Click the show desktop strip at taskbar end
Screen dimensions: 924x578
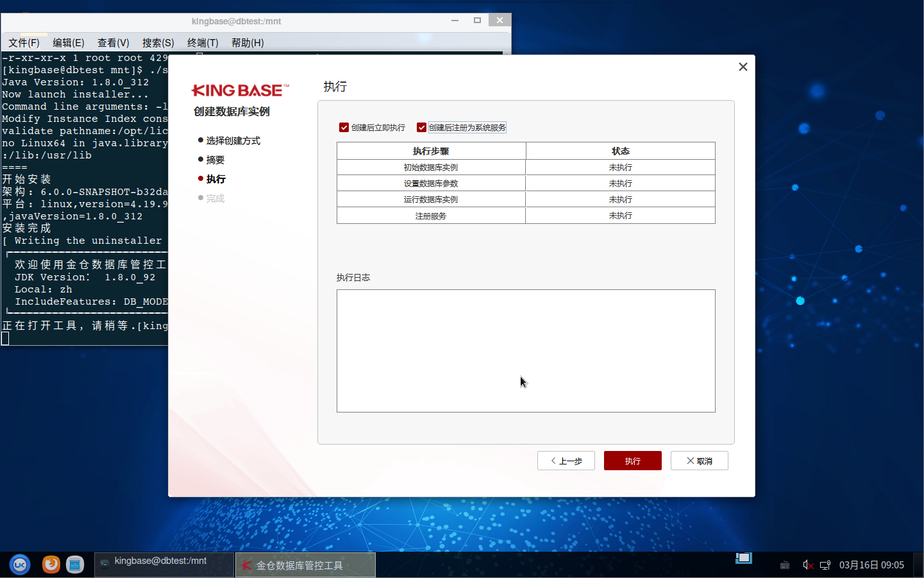[918, 565]
